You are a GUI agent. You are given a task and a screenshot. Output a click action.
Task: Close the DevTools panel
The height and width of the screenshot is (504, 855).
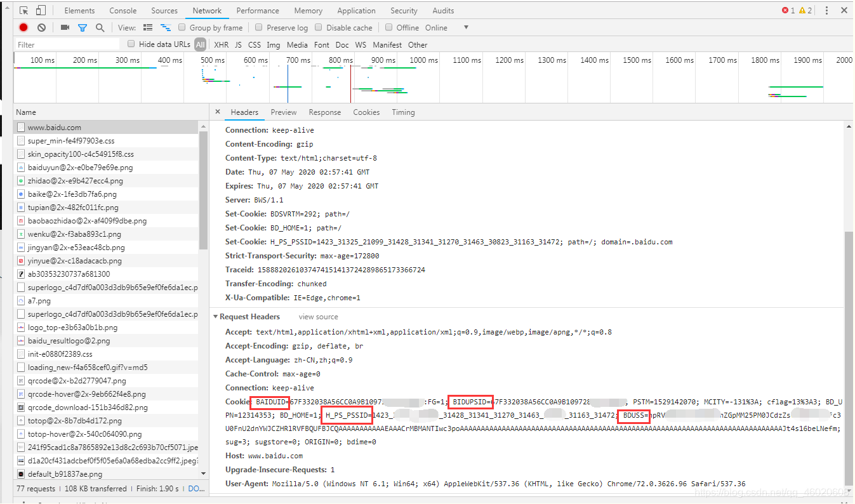(x=844, y=11)
